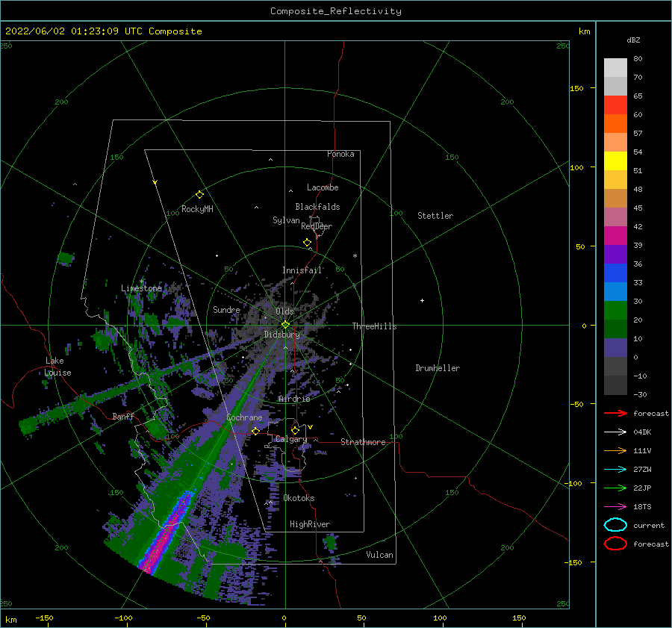Screen dimensions: 672x628
Task: Select the orange 111V arrow legend icon
Action: pyautogui.click(x=615, y=450)
